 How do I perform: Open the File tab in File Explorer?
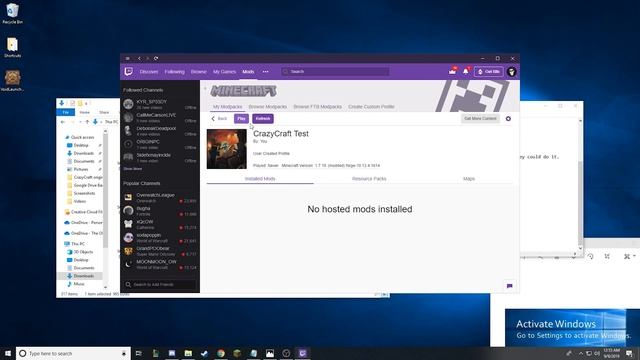coord(66,112)
